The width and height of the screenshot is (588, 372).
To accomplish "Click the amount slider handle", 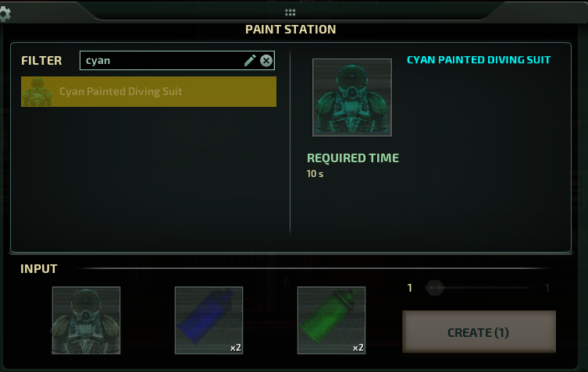I will pos(435,288).
